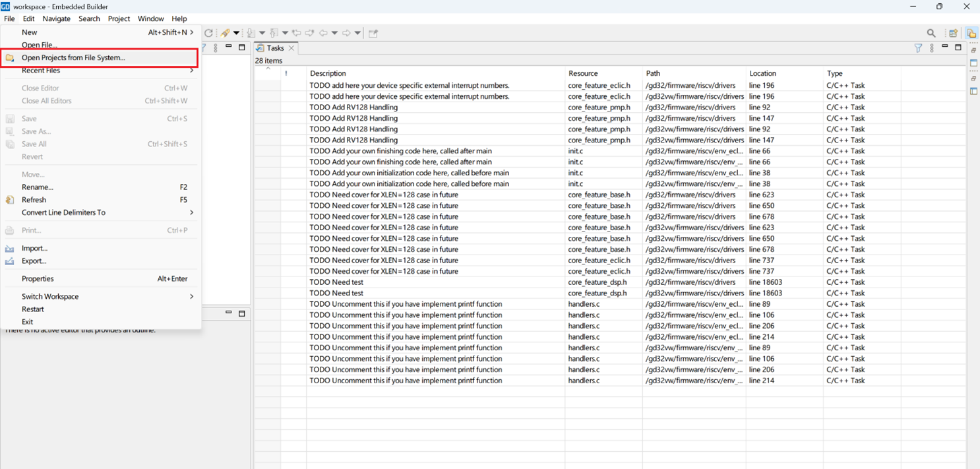Close the Tasks tab

tap(291, 48)
